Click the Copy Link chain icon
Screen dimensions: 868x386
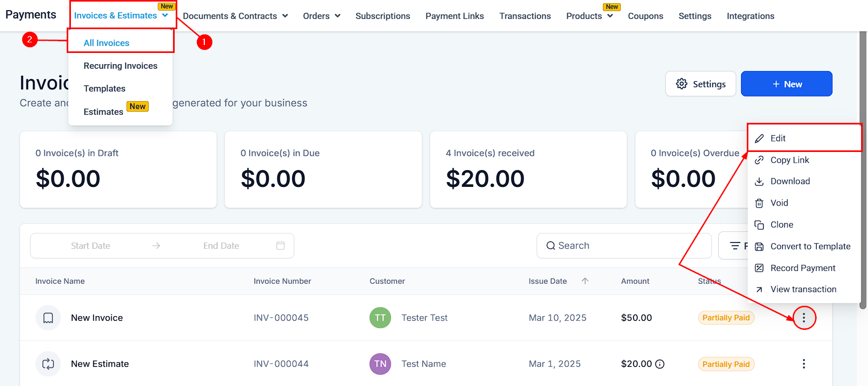coord(759,160)
